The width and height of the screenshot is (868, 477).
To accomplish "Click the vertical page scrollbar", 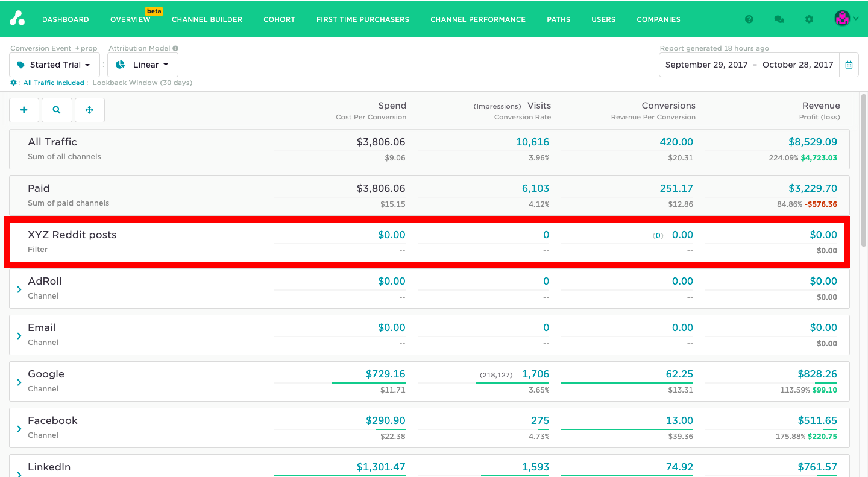I will click(864, 170).
